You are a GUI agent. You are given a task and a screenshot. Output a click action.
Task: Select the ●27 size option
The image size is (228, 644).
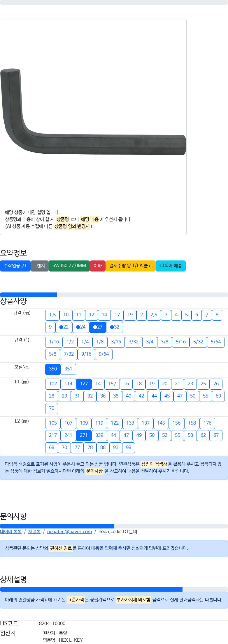point(98,327)
